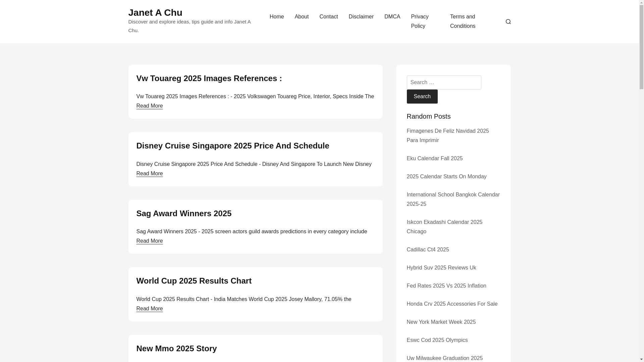This screenshot has height=362, width=644.
Task: Open the Vw Touareg 2025 Images References post
Action: click(x=209, y=78)
